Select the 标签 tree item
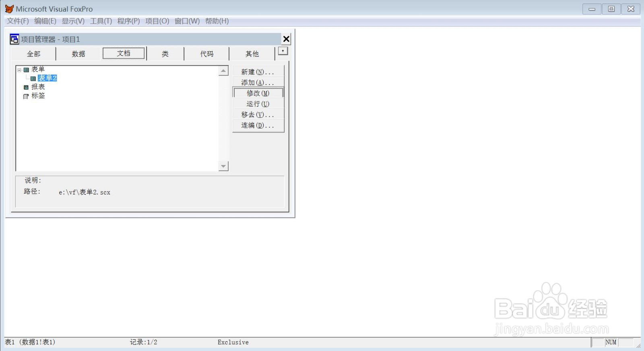Image resolution: width=644 pixels, height=351 pixels. click(x=38, y=96)
